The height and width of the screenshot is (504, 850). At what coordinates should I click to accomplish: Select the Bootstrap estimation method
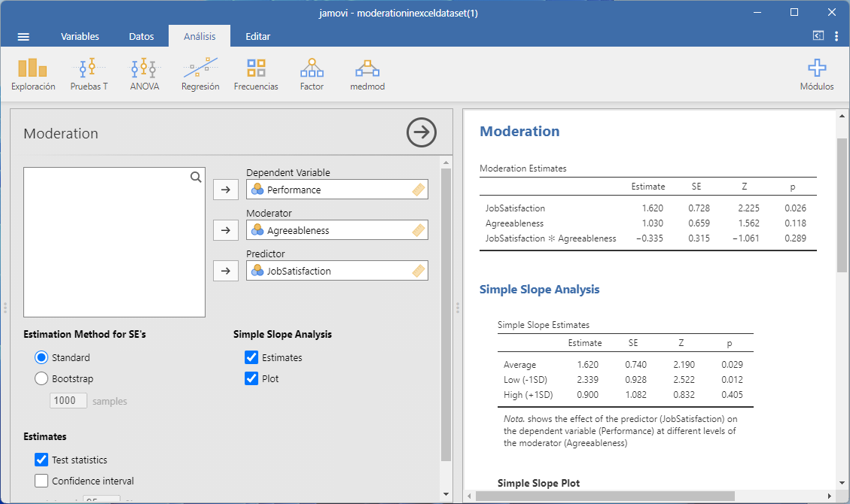coord(42,379)
